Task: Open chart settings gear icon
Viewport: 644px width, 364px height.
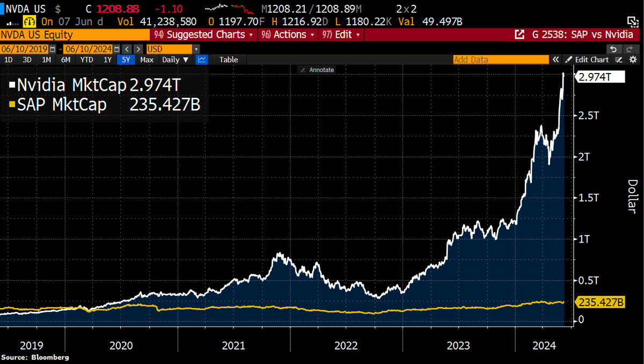Action: pos(633,60)
